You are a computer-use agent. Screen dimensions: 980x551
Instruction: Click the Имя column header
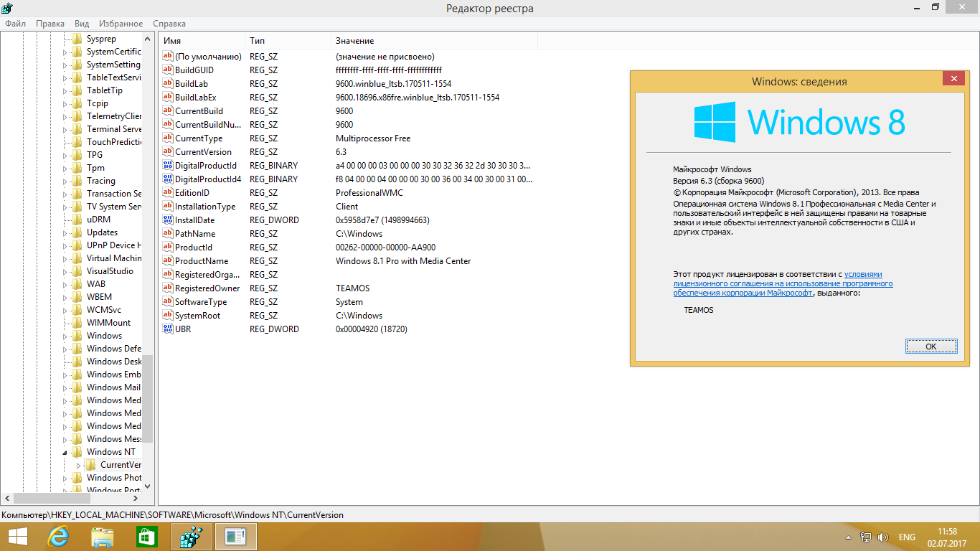point(202,41)
